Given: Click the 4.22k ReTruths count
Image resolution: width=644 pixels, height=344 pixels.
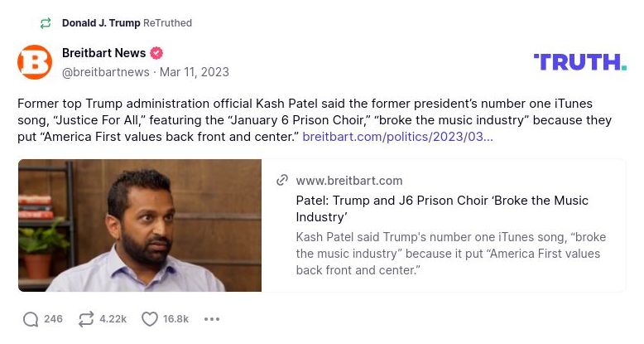Looking at the screenshot, I should point(113,319).
